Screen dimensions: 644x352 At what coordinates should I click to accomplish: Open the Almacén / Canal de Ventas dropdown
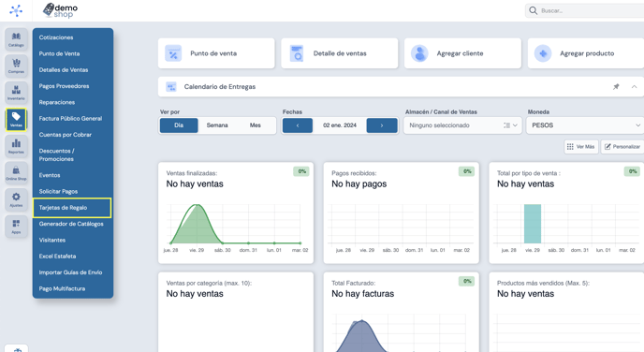[462, 125]
